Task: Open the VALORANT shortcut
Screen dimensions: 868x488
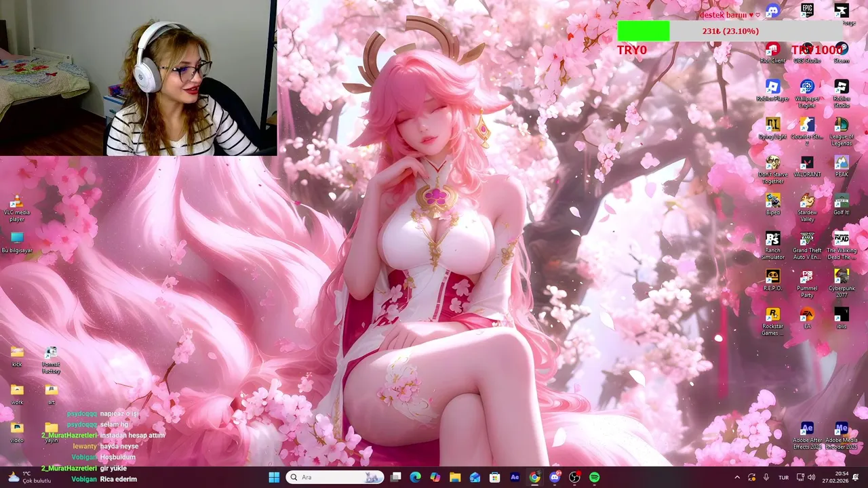Action: point(807,167)
